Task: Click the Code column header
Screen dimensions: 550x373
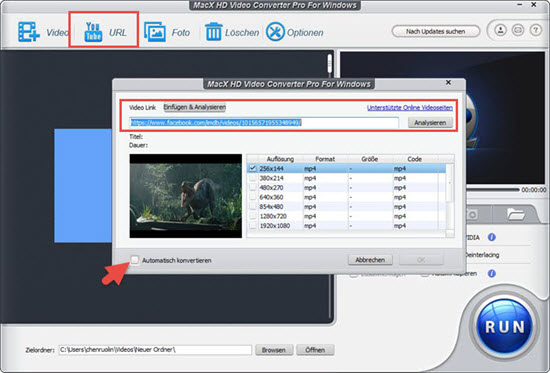Action: pyautogui.click(x=415, y=159)
